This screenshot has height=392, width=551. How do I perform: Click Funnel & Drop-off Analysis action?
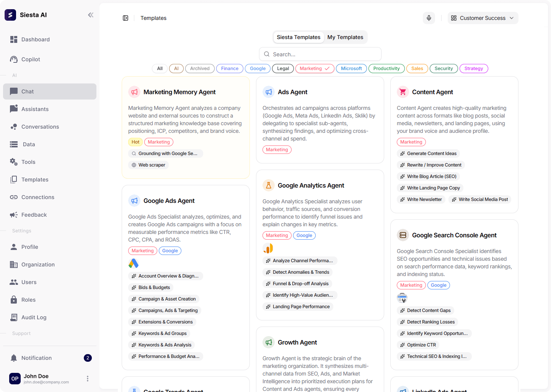(x=297, y=284)
